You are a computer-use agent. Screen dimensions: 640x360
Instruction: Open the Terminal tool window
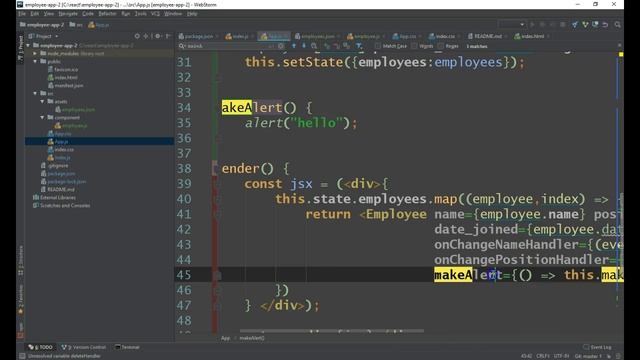[127, 347]
